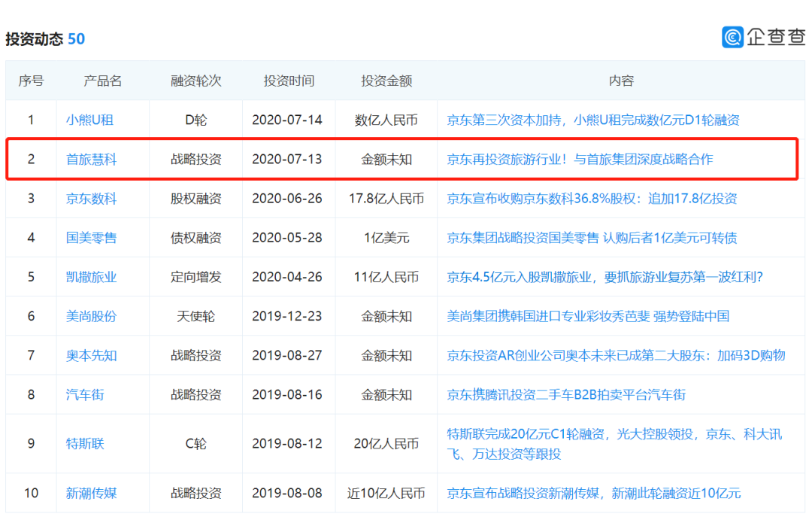Click the 内容 column header
The image size is (812, 529).
[x=621, y=81]
